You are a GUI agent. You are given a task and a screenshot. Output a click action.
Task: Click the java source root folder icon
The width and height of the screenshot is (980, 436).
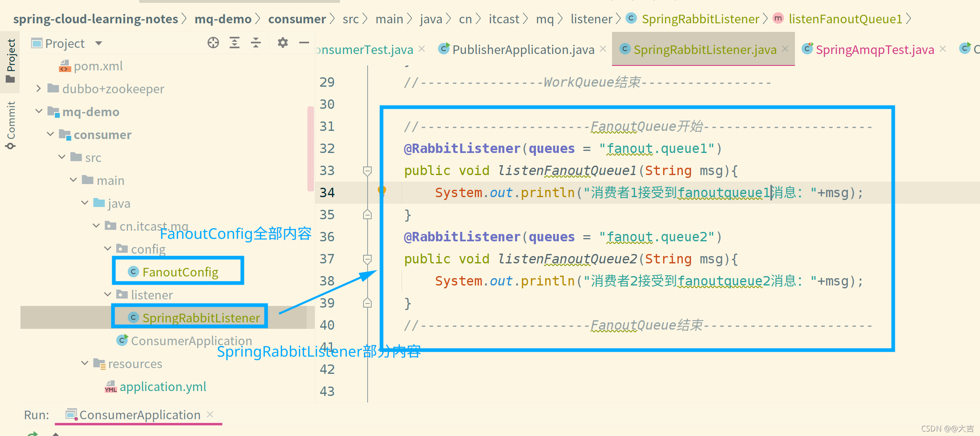[99, 203]
